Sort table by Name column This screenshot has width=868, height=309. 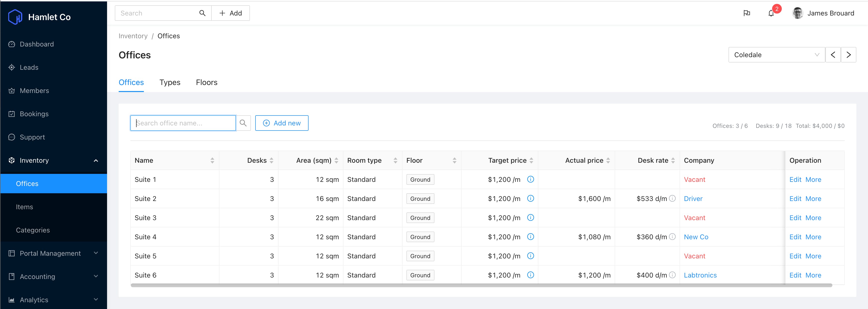pyautogui.click(x=212, y=160)
